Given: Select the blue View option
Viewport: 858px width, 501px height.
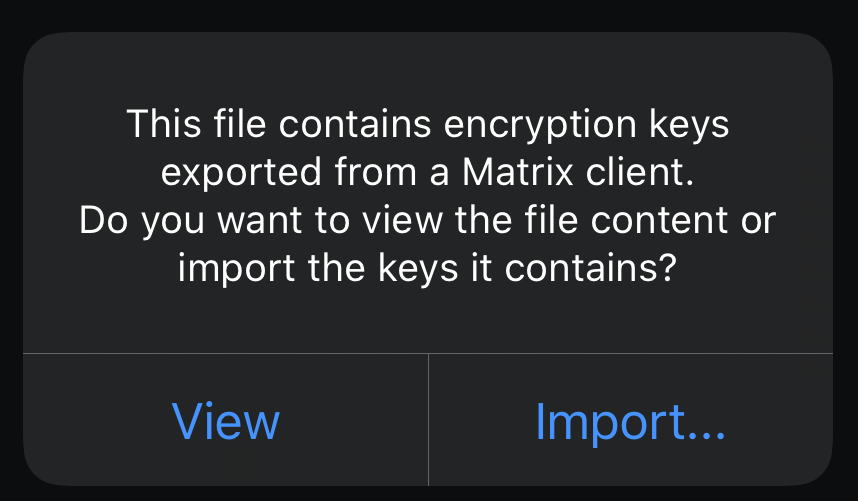Looking at the screenshot, I should (225, 420).
